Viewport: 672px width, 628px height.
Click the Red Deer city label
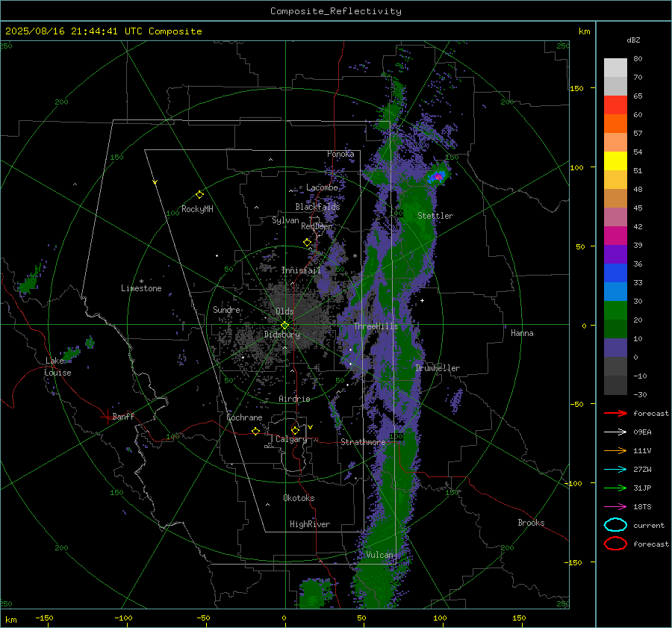317,226
